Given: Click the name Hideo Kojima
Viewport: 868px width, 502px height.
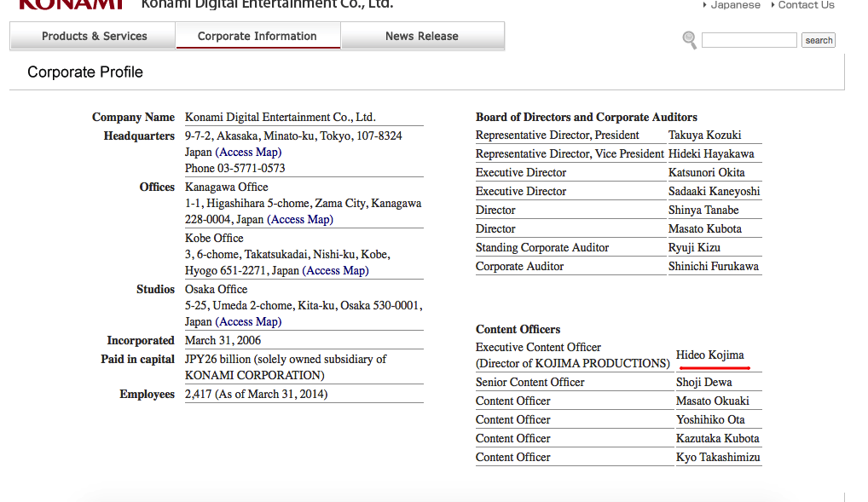Looking at the screenshot, I should coord(709,355).
